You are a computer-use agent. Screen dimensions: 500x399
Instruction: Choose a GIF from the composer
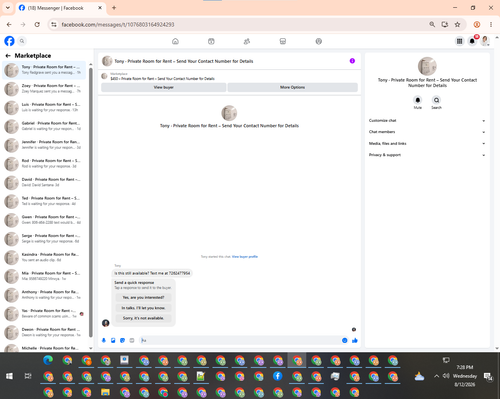[132, 340]
